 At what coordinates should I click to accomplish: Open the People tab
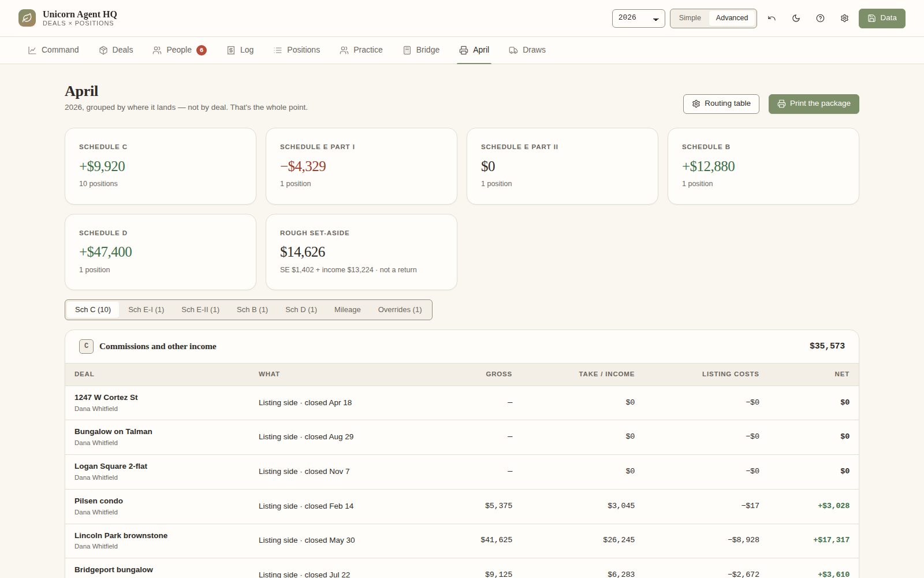[179, 50]
